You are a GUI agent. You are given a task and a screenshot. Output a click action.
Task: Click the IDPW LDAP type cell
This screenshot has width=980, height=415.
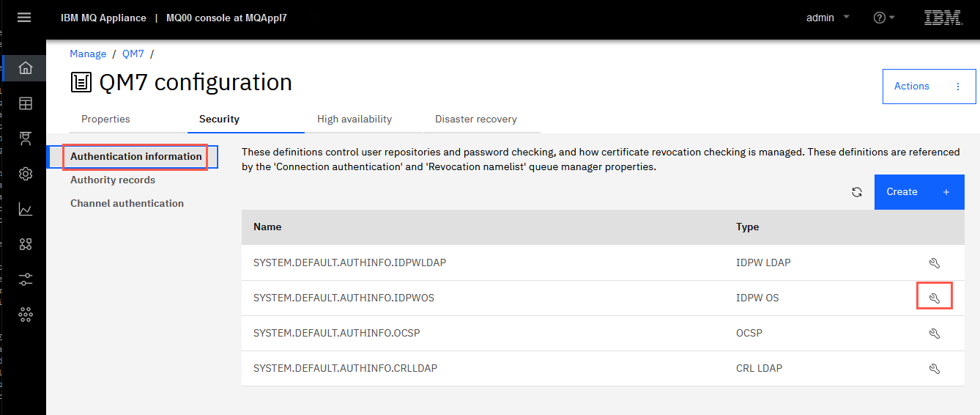(763, 262)
